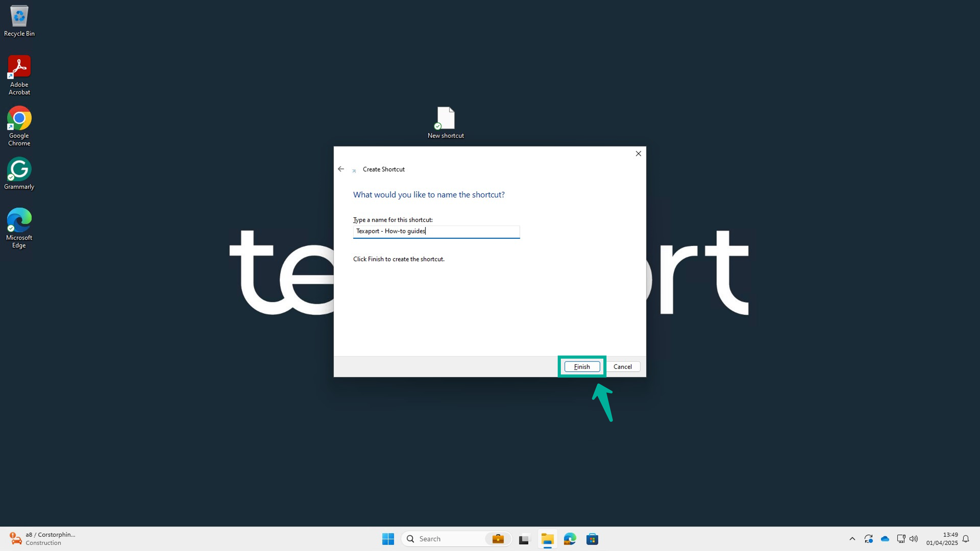The width and height of the screenshot is (980, 551).
Task: Open Task View from the taskbar
Action: [524, 539]
